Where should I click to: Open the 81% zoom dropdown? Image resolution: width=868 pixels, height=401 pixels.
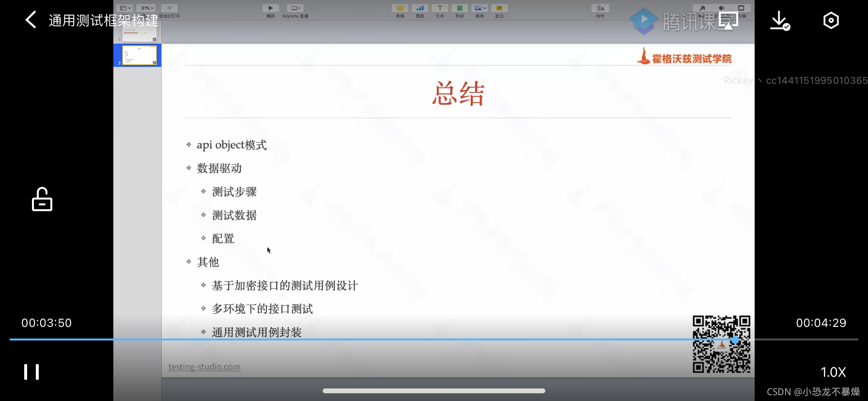pyautogui.click(x=146, y=8)
